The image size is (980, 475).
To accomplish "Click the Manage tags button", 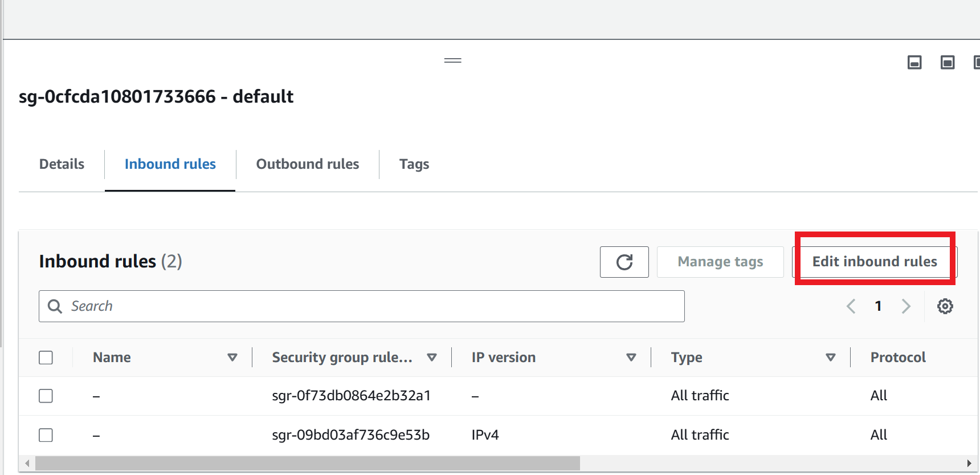I will [x=720, y=262].
